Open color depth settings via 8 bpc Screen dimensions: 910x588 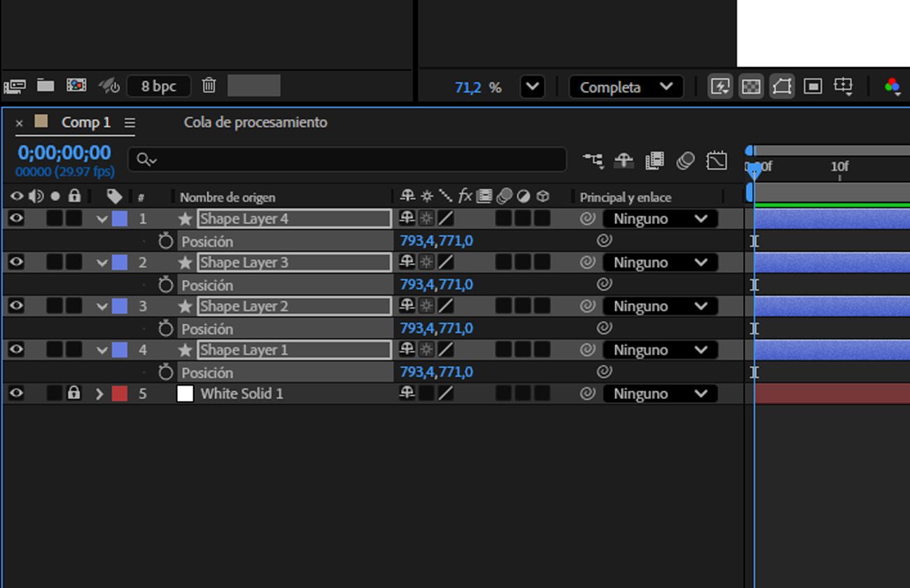point(159,86)
